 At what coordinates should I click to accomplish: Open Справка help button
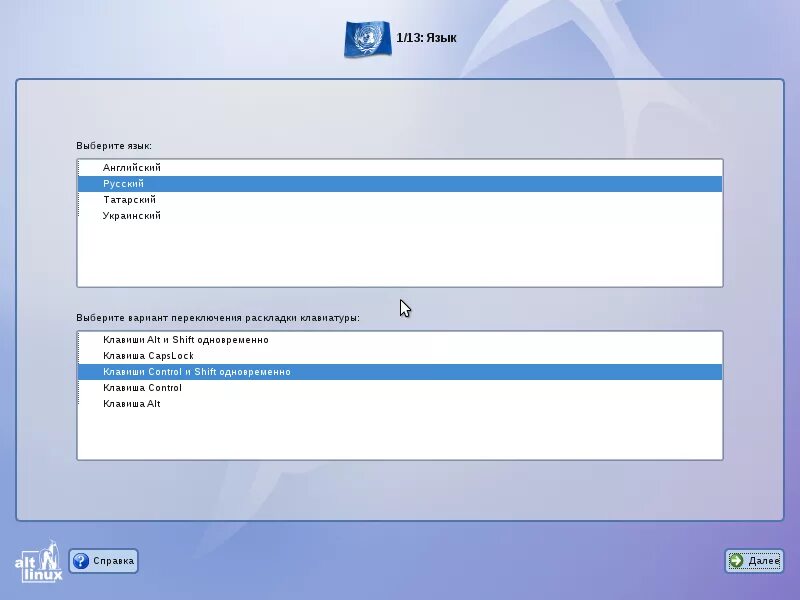[x=104, y=561]
